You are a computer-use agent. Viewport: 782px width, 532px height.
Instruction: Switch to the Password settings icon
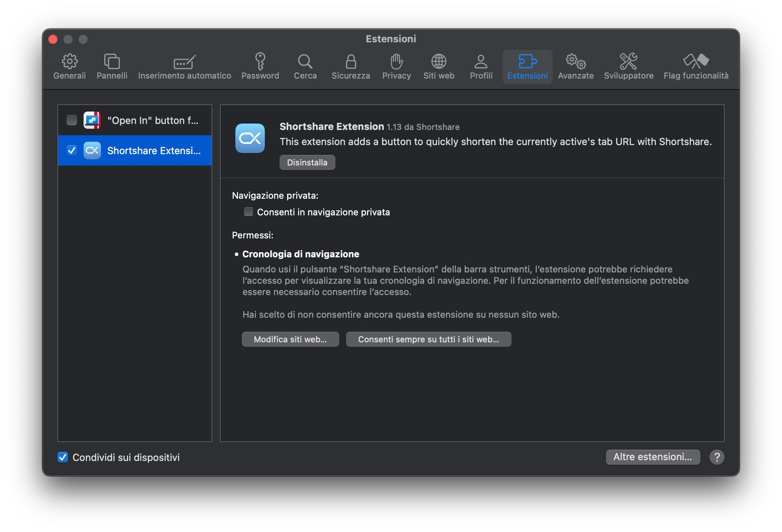point(260,66)
